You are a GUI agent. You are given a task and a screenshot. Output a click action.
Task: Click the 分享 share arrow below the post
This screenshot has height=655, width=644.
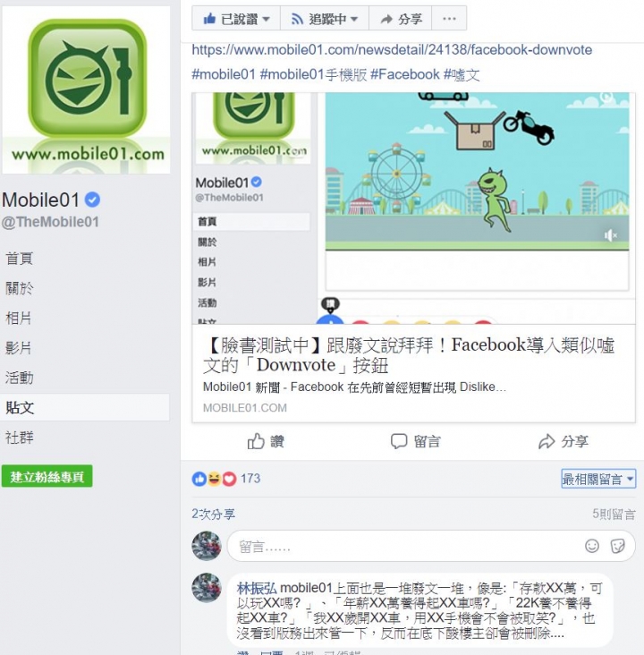547,441
